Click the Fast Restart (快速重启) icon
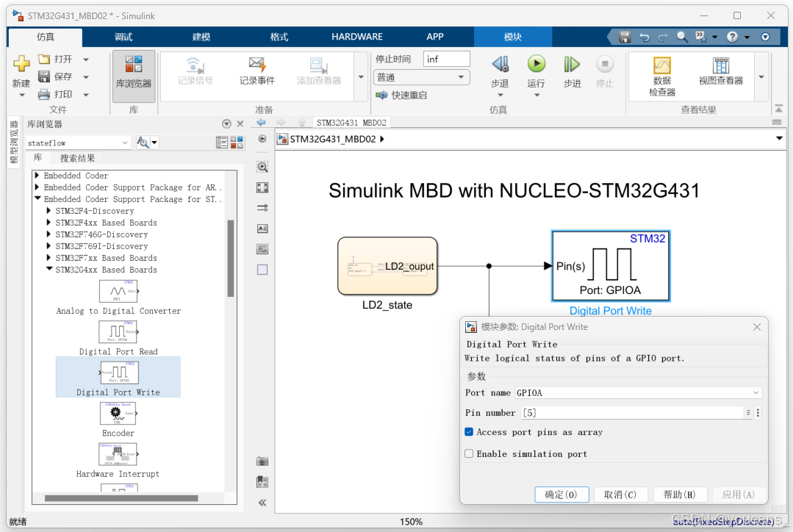 coord(381,95)
